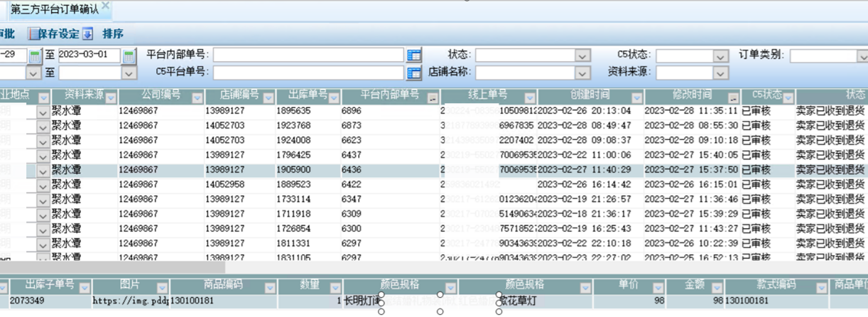Click inside the 平台内部单号 input field
The image size is (868, 317).
coord(308,55)
